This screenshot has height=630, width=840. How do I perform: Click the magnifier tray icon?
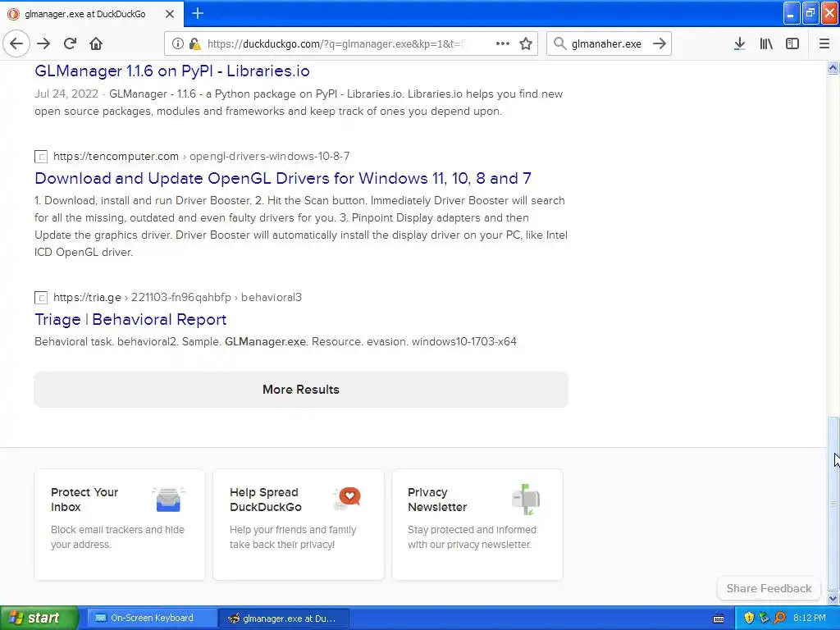(x=779, y=618)
